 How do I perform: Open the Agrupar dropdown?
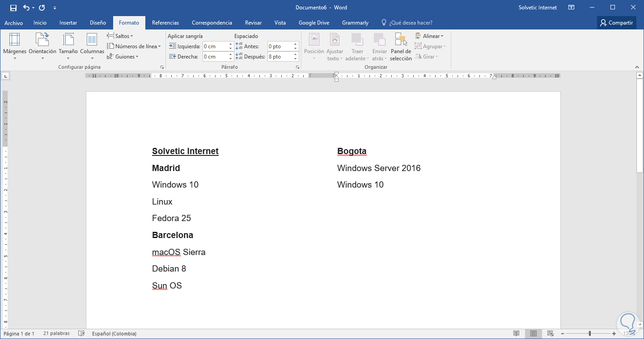(430, 46)
